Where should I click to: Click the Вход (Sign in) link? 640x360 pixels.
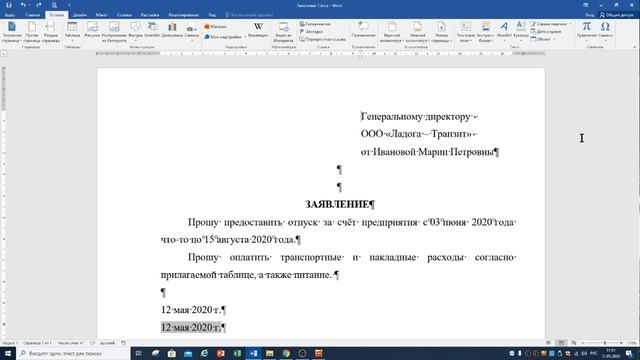tap(590, 15)
